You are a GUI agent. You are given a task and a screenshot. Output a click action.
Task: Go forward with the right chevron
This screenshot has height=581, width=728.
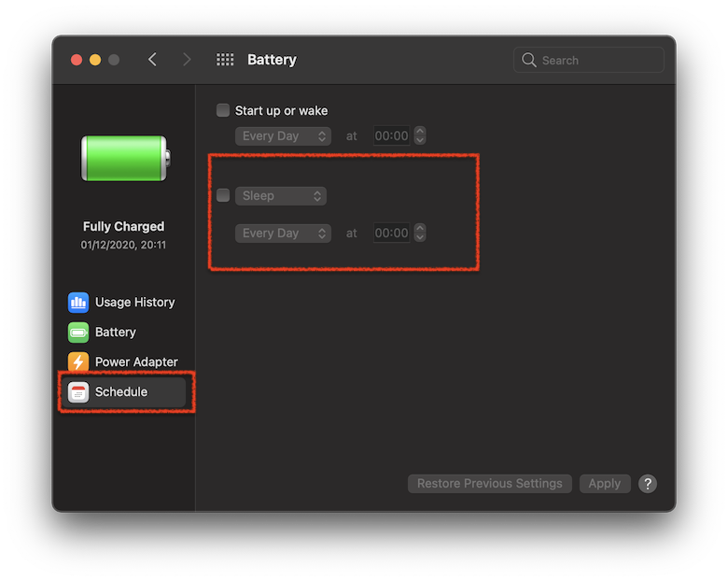[x=186, y=60]
